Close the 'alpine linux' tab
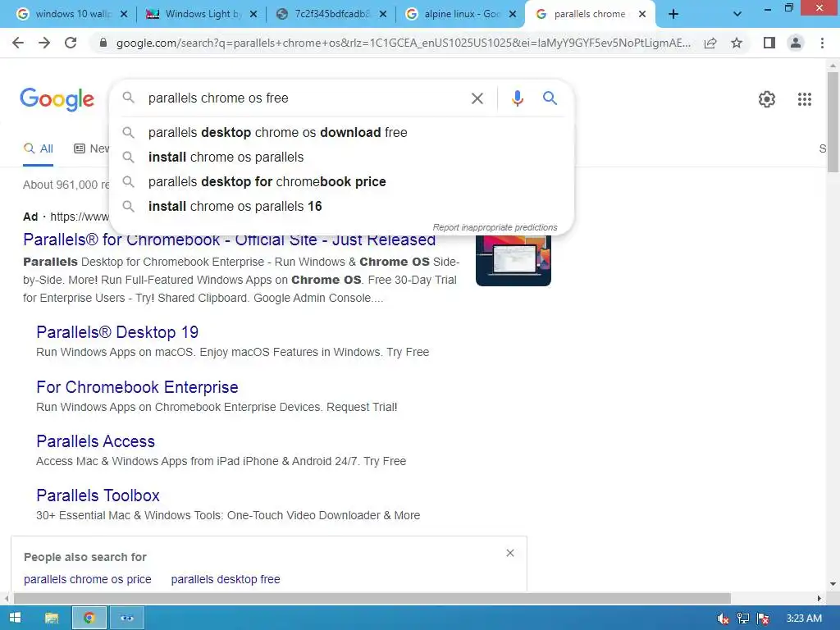840x630 pixels. click(513, 15)
